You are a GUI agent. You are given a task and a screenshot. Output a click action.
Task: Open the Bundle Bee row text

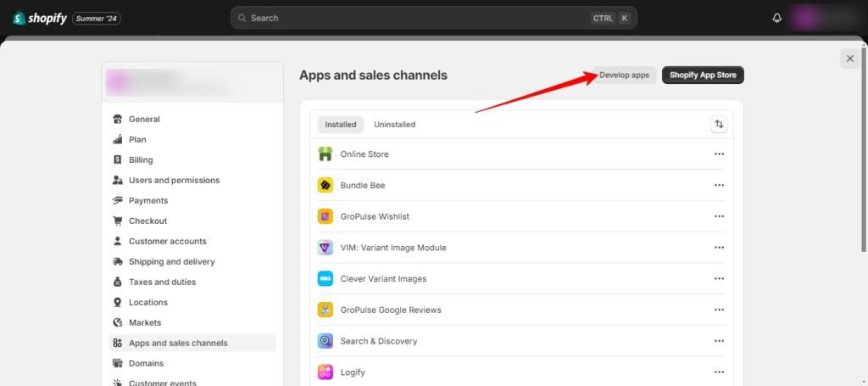click(x=363, y=185)
